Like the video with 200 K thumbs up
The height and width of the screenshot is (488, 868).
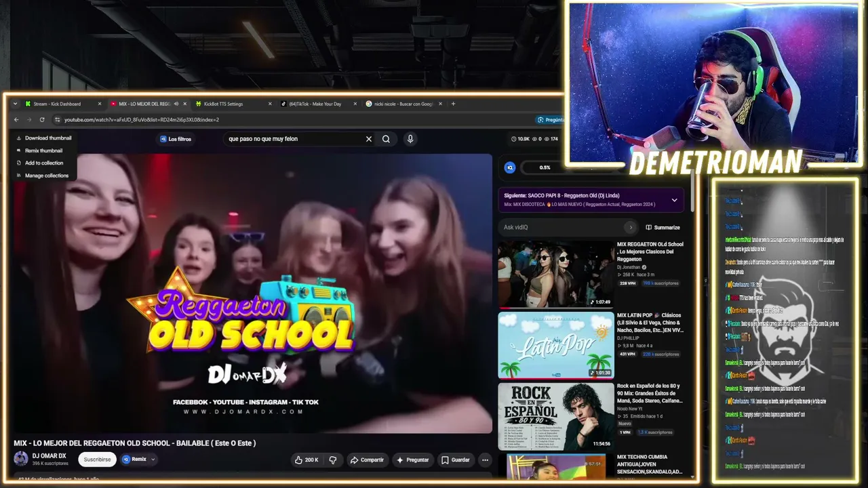307,460
